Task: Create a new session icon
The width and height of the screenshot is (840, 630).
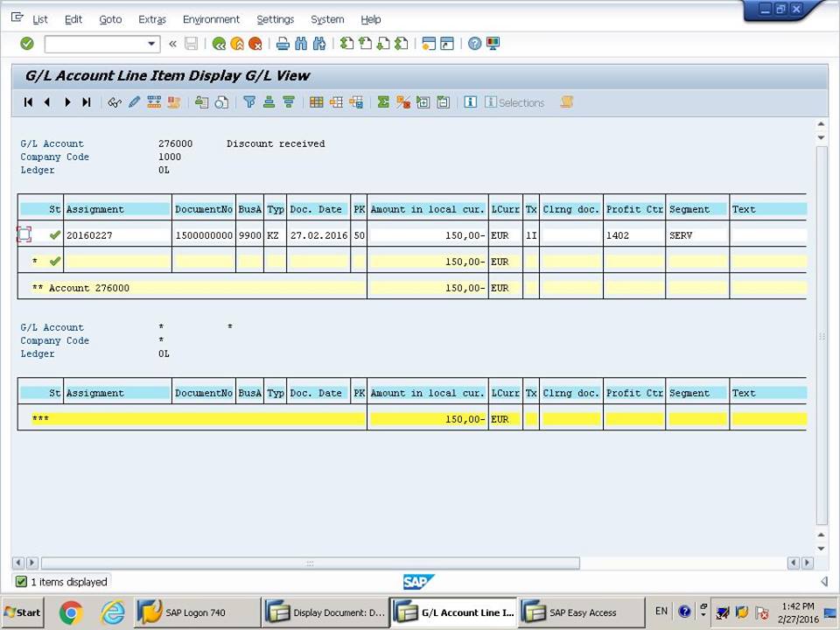Action: point(429,44)
